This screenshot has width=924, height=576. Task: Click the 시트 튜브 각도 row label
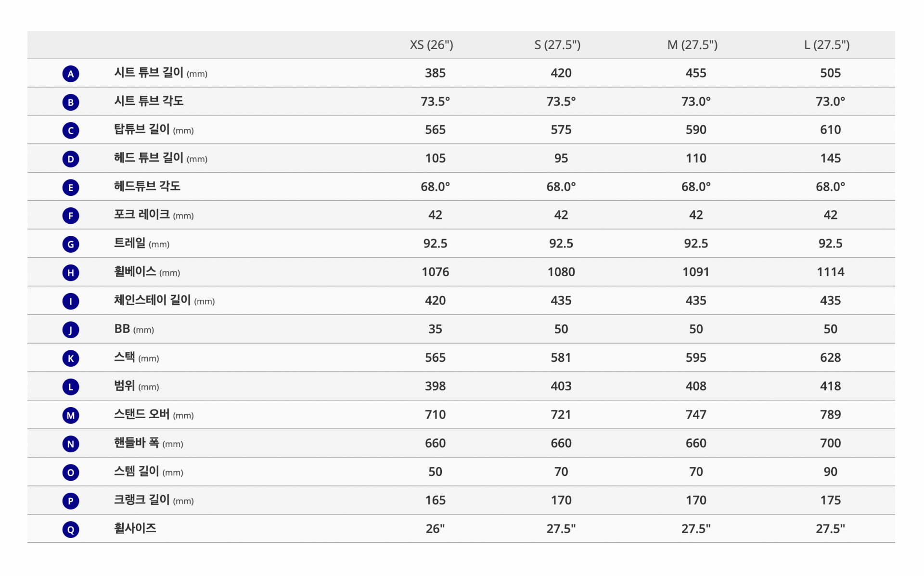point(149,101)
